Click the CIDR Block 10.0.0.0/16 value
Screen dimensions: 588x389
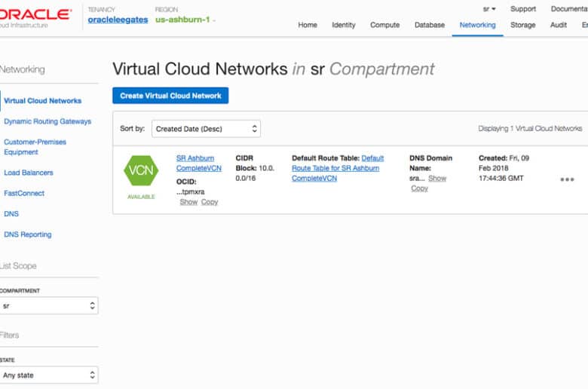pos(255,168)
